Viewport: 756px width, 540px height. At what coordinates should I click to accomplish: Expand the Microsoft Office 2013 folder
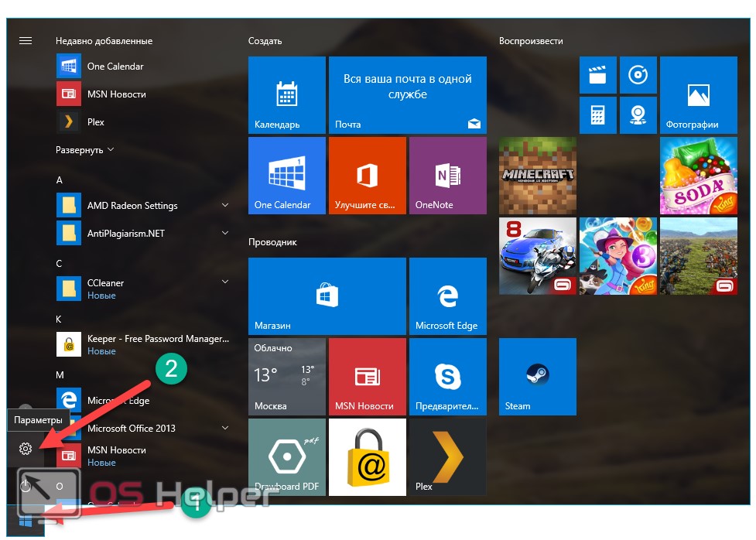pos(225,428)
